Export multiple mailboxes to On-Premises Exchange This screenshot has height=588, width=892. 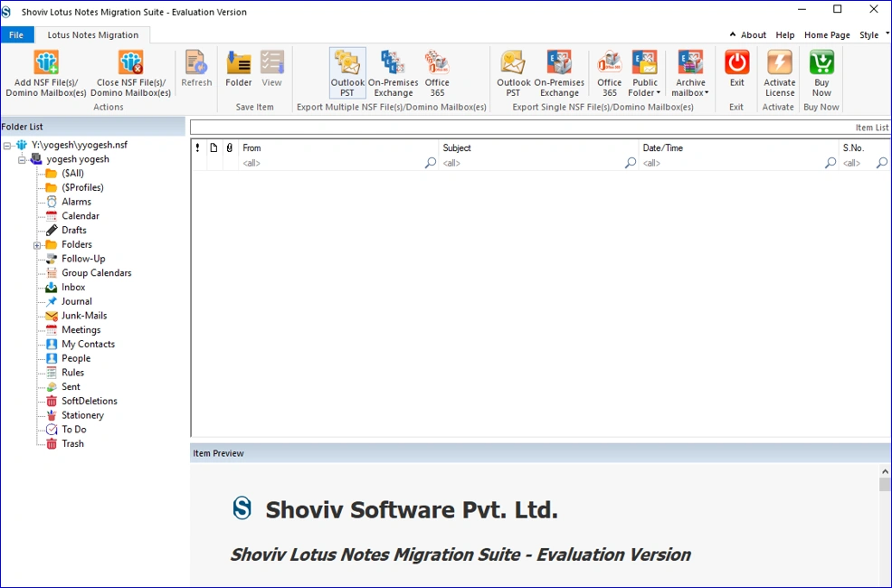(393, 71)
